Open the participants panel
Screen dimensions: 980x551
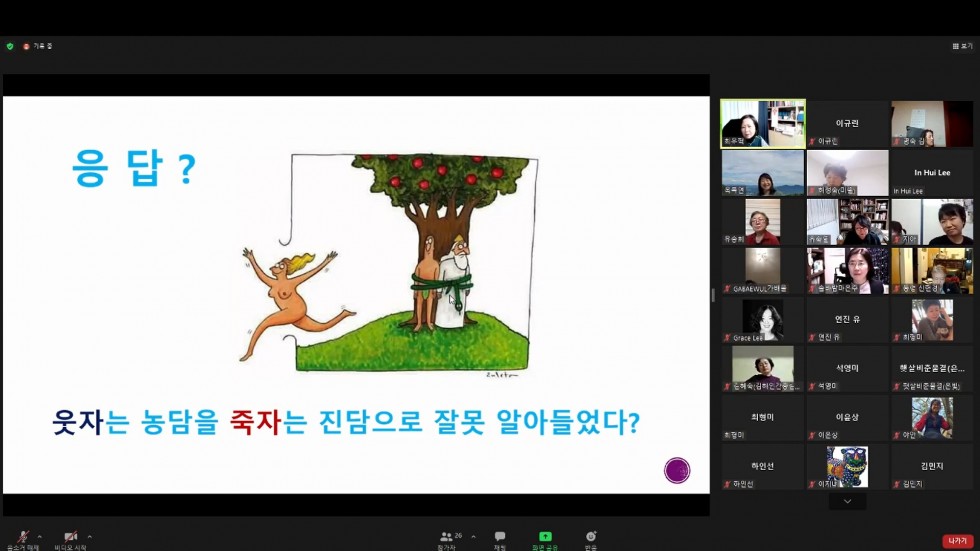448,538
